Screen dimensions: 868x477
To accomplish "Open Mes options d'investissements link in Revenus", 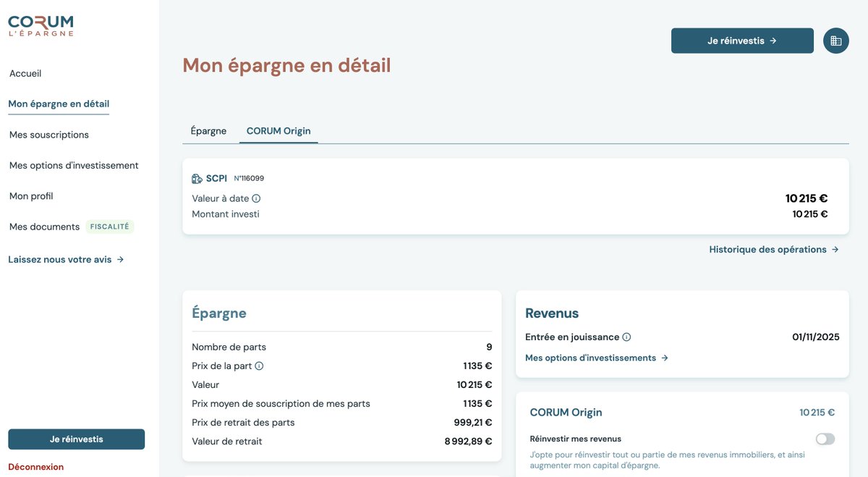I will click(x=597, y=358).
